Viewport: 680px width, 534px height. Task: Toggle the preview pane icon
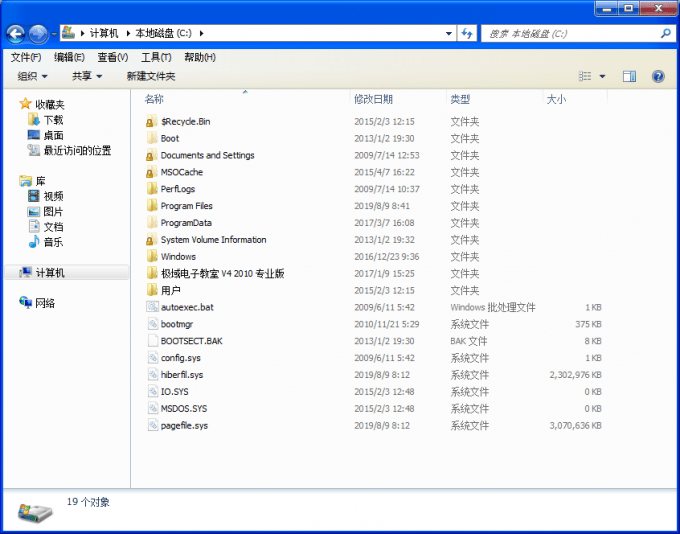[x=629, y=76]
